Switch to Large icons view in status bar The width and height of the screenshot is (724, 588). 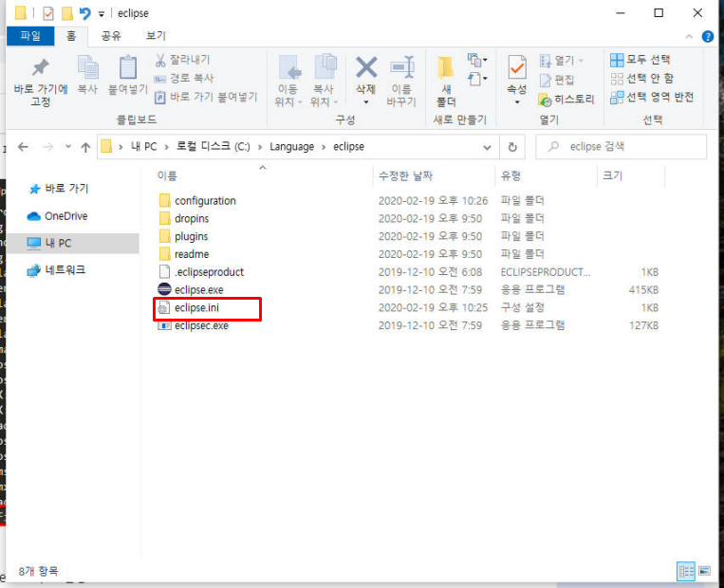click(705, 571)
